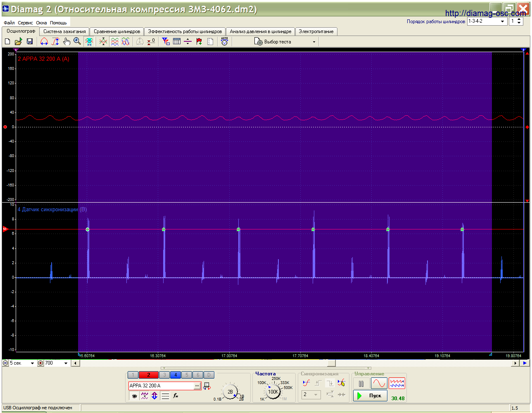Click the AUTO voltmeter icon
The width and height of the screenshot is (532, 413).
click(225, 41)
